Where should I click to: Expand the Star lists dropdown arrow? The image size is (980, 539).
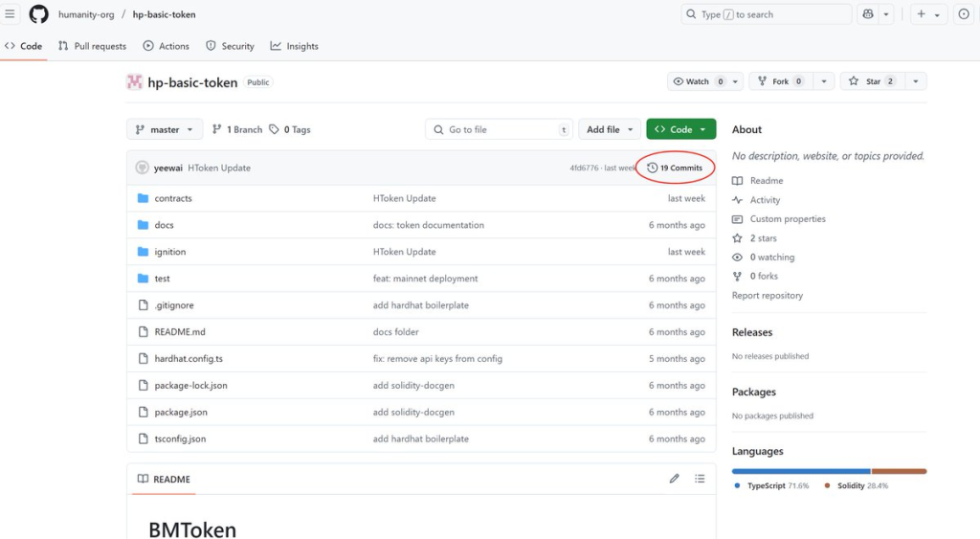(916, 81)
